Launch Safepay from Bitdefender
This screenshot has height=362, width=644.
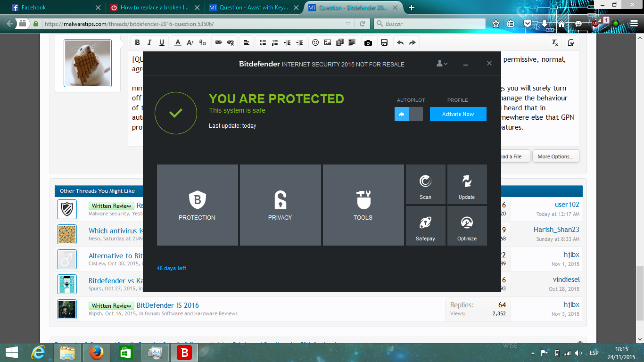coord(426,226)
